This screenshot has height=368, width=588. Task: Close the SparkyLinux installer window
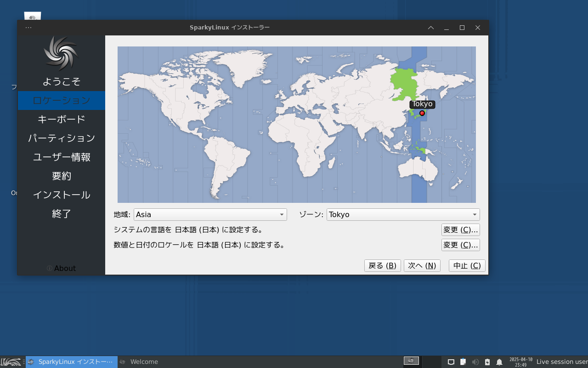(x=478, y=28)
